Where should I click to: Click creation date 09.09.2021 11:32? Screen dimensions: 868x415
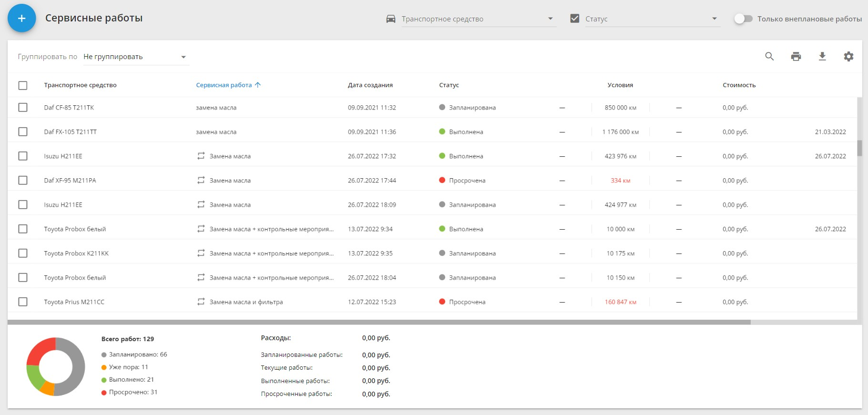point(372,107)
